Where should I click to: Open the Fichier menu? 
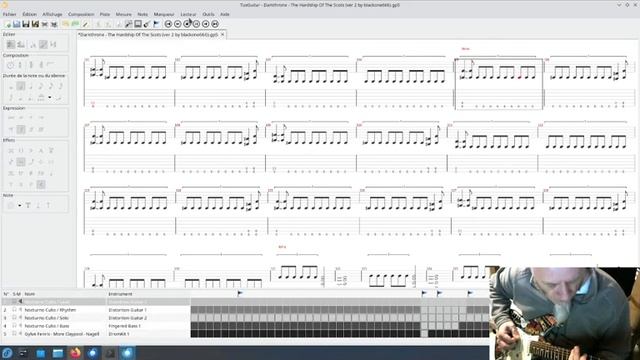click(x=9, y=14)
